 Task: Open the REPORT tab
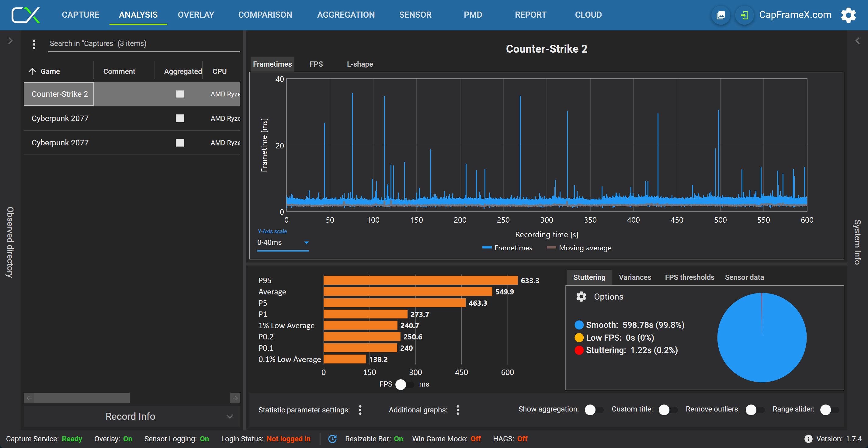pyautogui.click(x=530, y=15)
